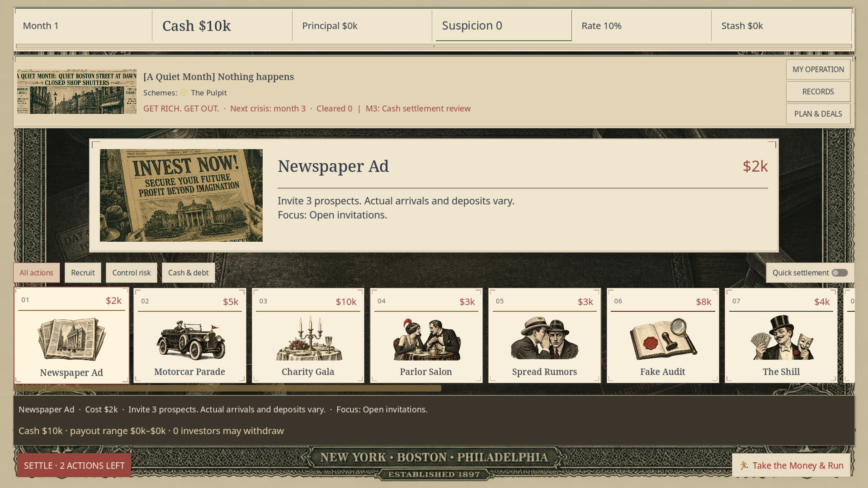
Task: Open the MY OPERATION panel
Action: point(818,70)
